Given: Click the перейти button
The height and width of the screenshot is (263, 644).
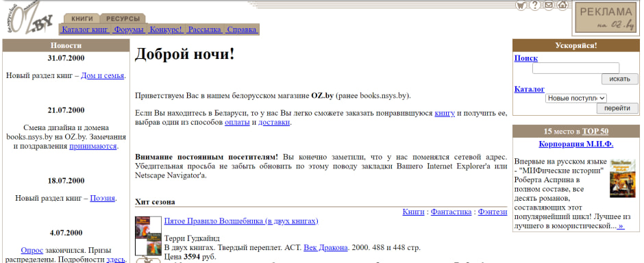Looking at the screenshot, I should [617, 108].
